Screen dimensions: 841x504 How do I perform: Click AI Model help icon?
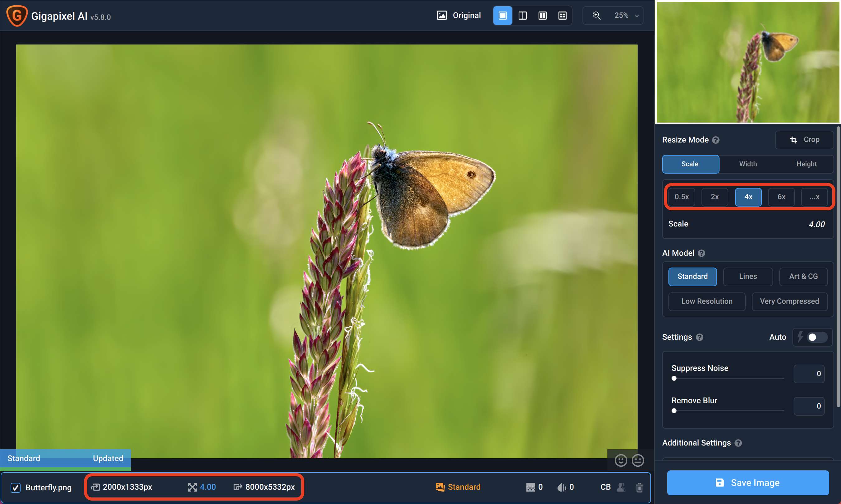[702, 253]
